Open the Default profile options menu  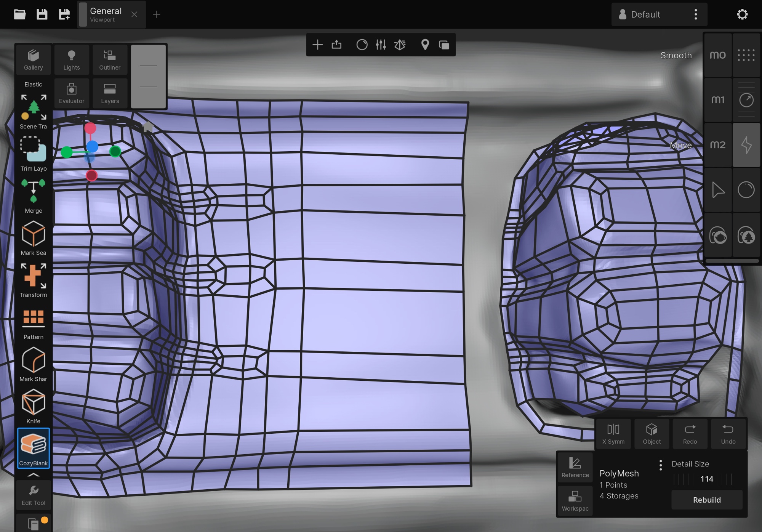click(x=696, y=14)
